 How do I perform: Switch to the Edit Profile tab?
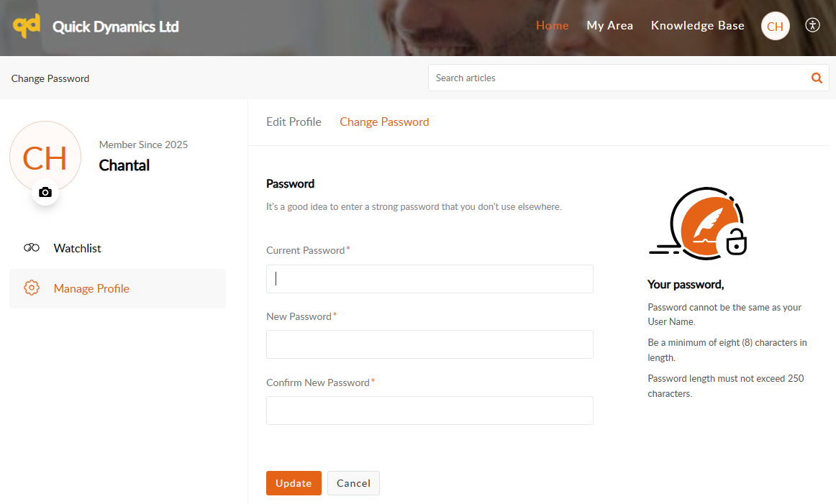[x=294, y=122]
